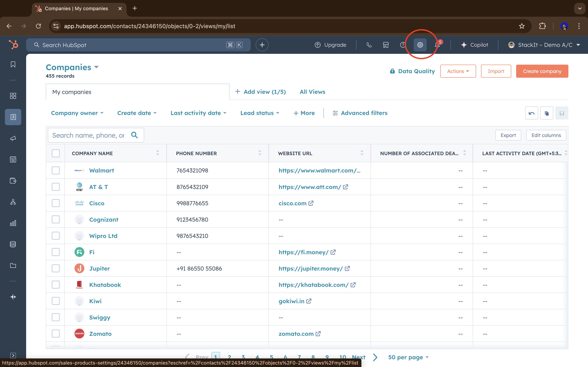Click the phone calling icon
This screenshot has height=367, width=588.
pyautogui.click(x=369, y=45)
